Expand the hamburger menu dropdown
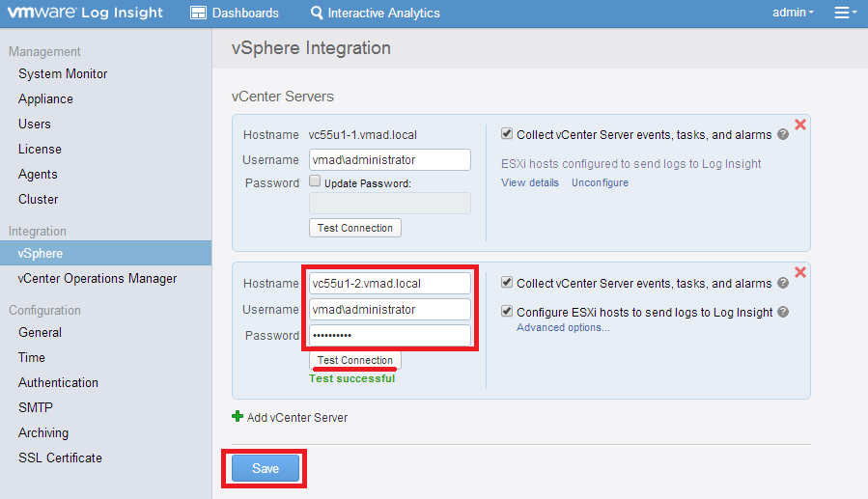This screenshot has height=499, width=868. [845, 13]
